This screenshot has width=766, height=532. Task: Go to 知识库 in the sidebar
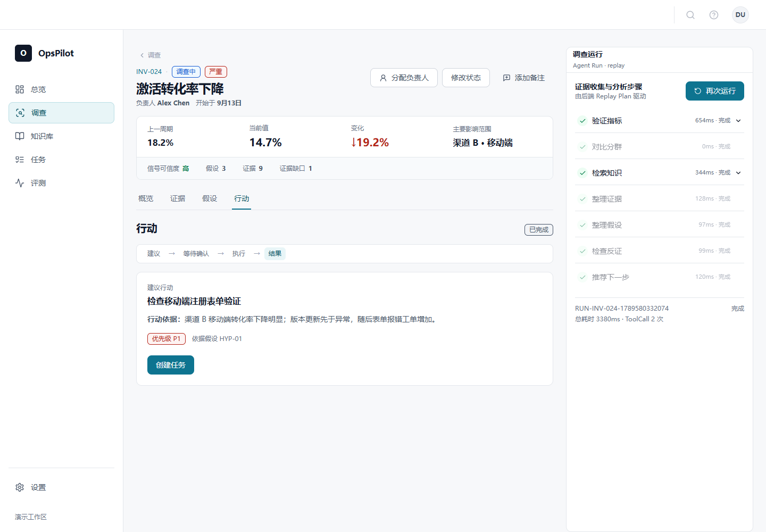coord(62,136)
